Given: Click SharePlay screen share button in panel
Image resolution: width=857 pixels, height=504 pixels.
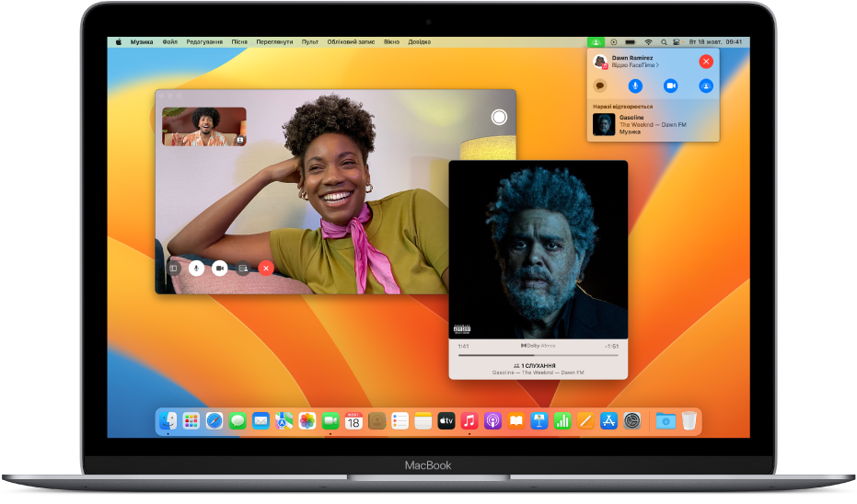Looking at the screenshot, I should (706, 86).
